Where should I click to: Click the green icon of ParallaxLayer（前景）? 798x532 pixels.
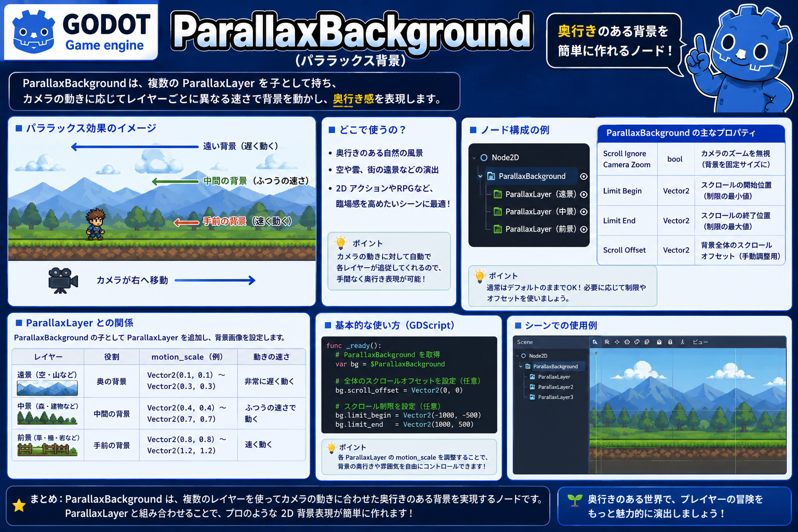498,229
